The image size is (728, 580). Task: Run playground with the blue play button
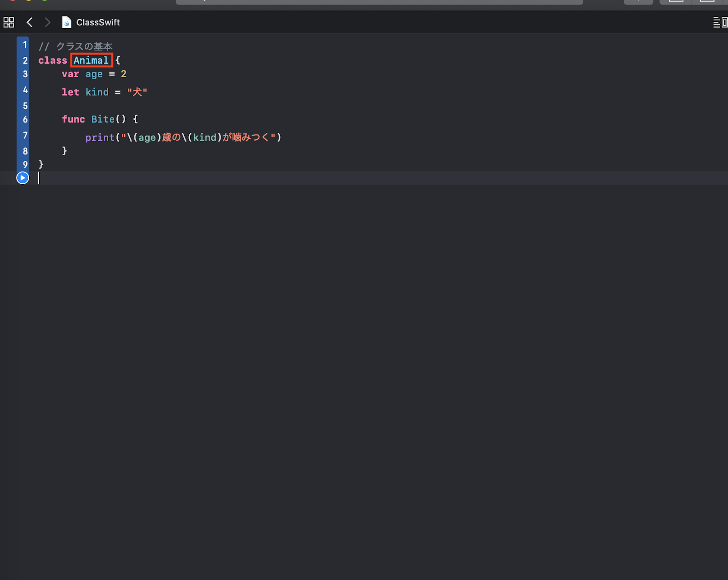pos(22,178)
